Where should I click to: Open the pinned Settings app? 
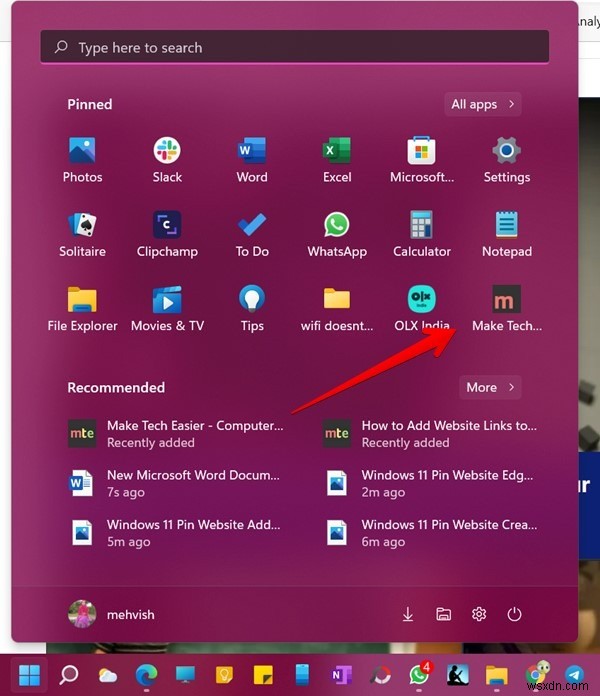(x=507, y=160)
